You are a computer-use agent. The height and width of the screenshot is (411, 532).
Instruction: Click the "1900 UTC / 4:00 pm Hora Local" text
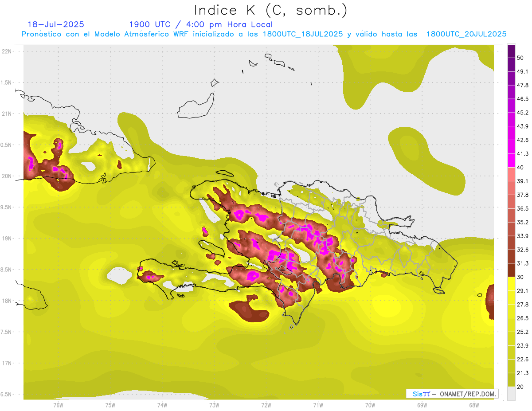click(201, 24)
